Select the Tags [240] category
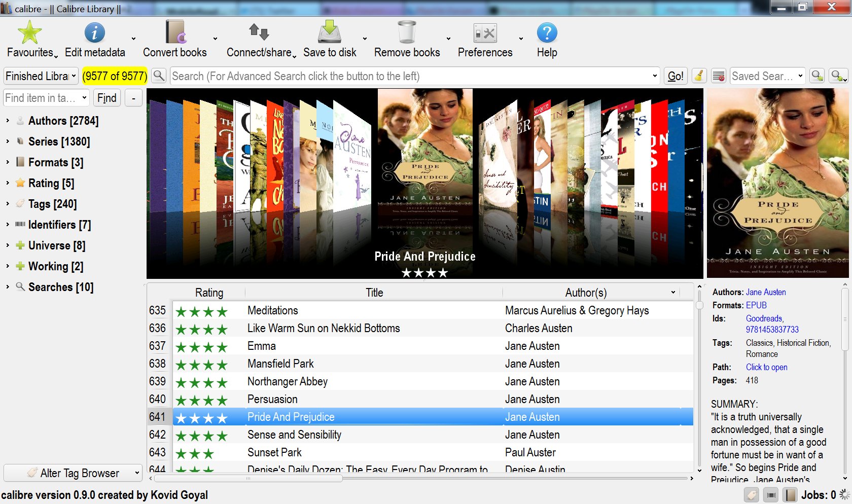Screen dimensions: 852x504 (x=52, y=204)
